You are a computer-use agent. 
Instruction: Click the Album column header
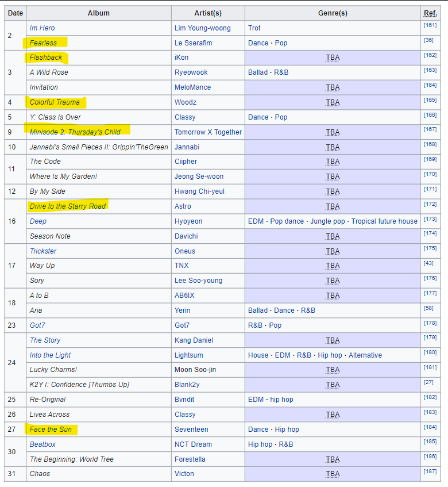point(99,13)
